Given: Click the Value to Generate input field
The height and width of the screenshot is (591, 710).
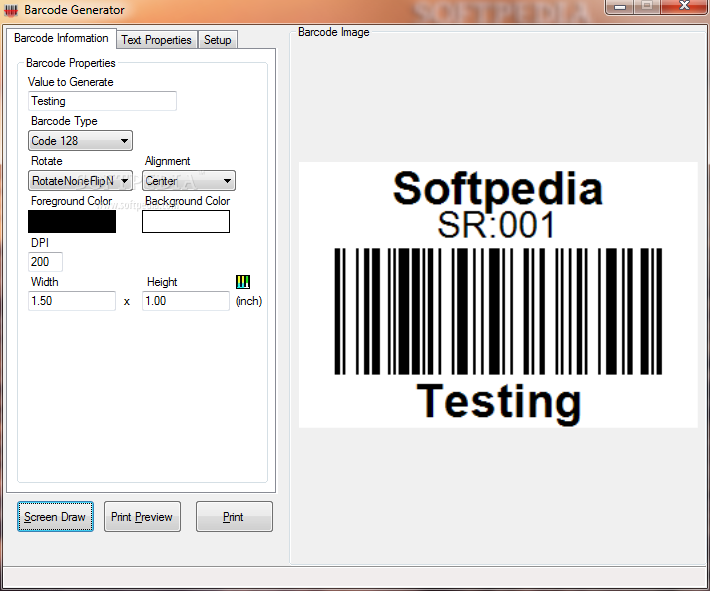Looking at the screenshot, I should (102, 101).
